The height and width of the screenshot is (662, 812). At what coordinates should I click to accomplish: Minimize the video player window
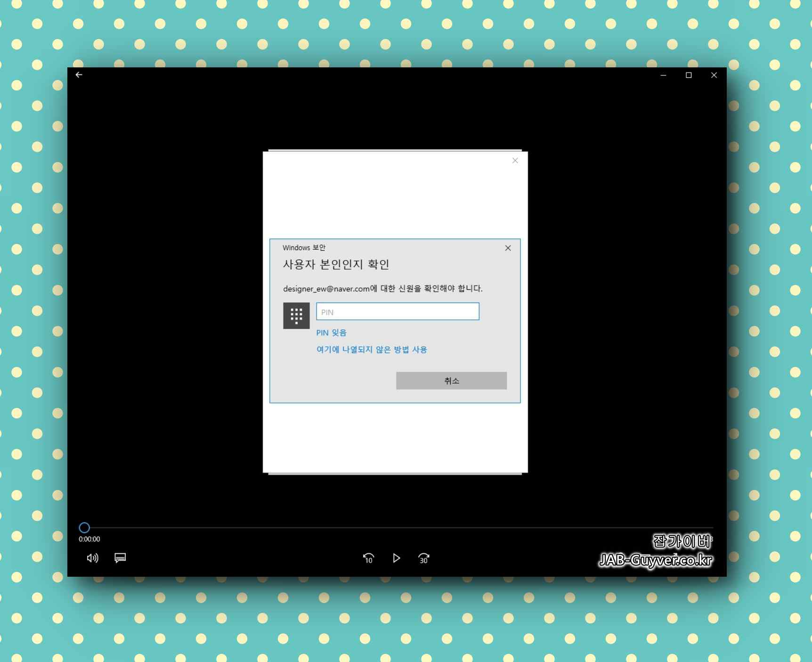point(663,75)
